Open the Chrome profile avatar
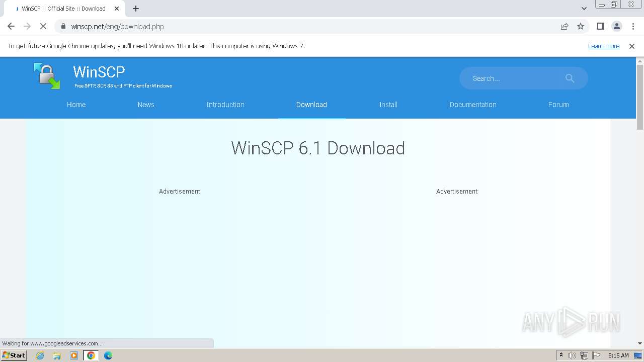This screenshot has width=644, height=362. 617,26
